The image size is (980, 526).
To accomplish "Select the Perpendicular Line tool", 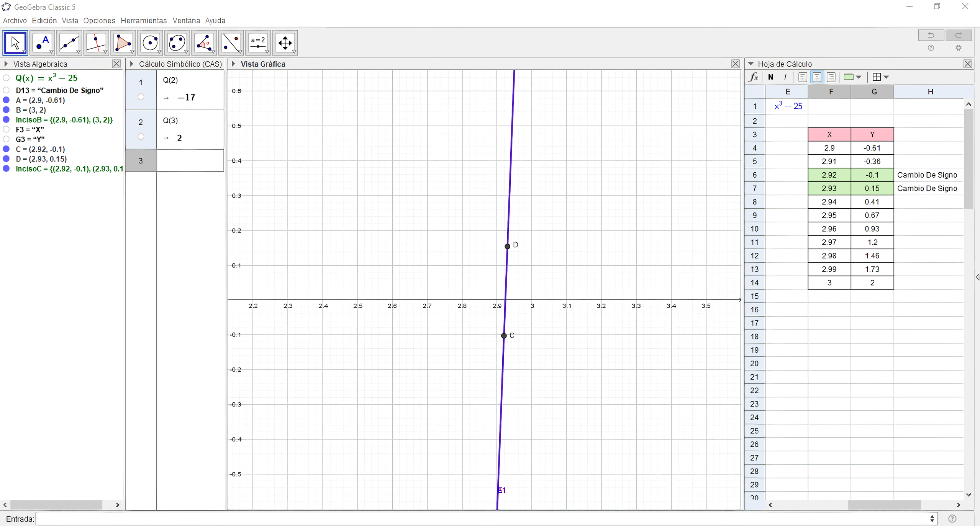I will (x=96, y=42).
